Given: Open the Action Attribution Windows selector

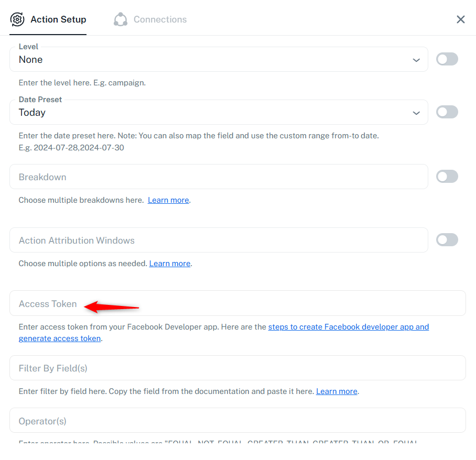Looking at the screenshot, I should [219, 240].
